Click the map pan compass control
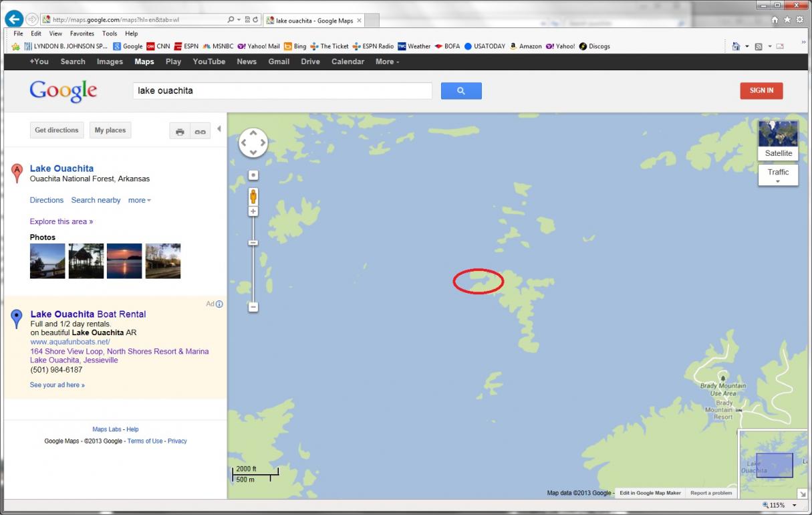This screenshot has width=812, height=515. (253, 142)
